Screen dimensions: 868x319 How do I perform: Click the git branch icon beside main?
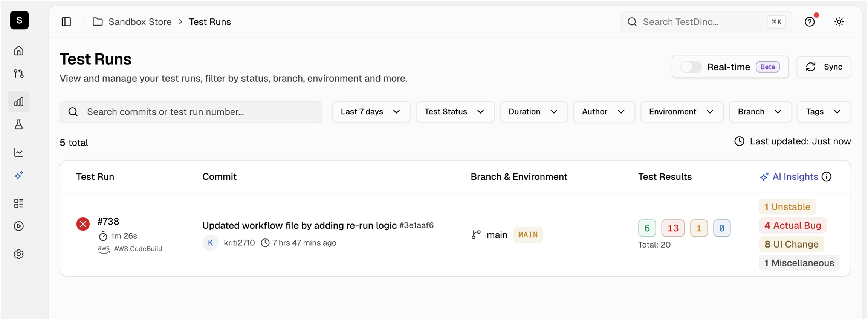pos(476,235)
